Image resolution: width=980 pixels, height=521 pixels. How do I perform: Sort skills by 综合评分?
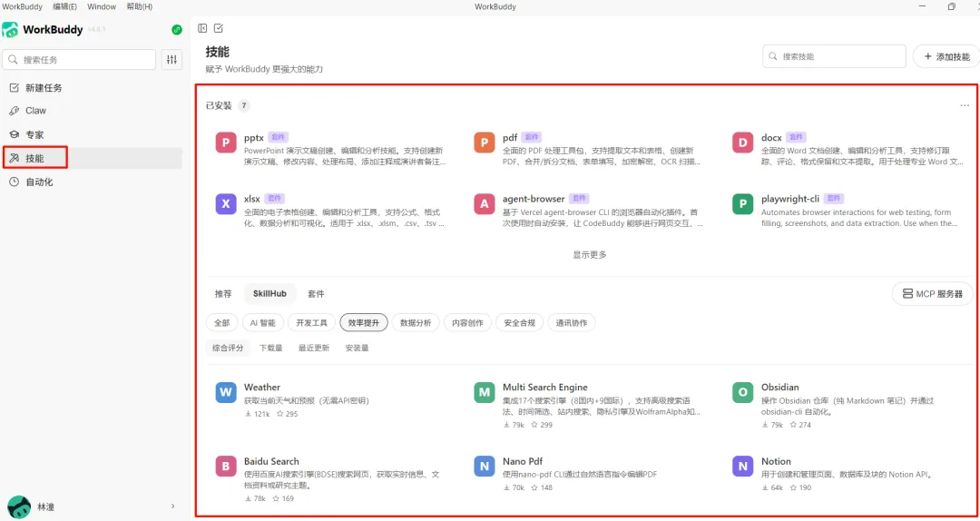(228, 348)
